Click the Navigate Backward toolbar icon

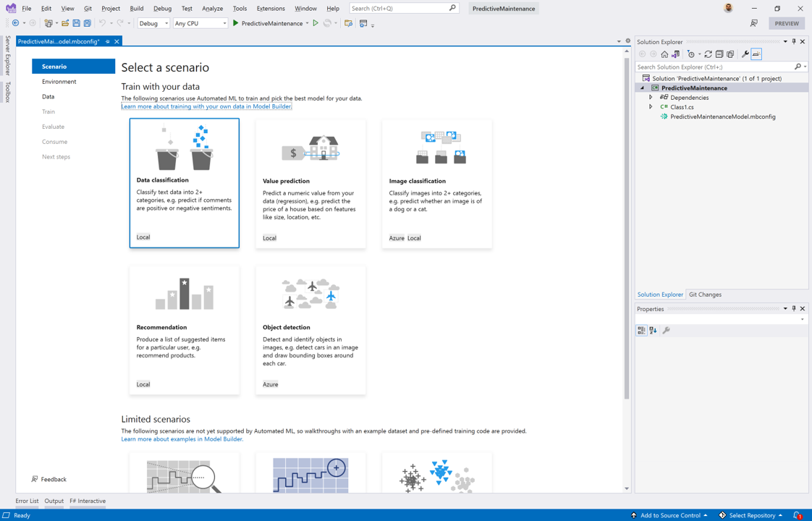click(15, 23)
